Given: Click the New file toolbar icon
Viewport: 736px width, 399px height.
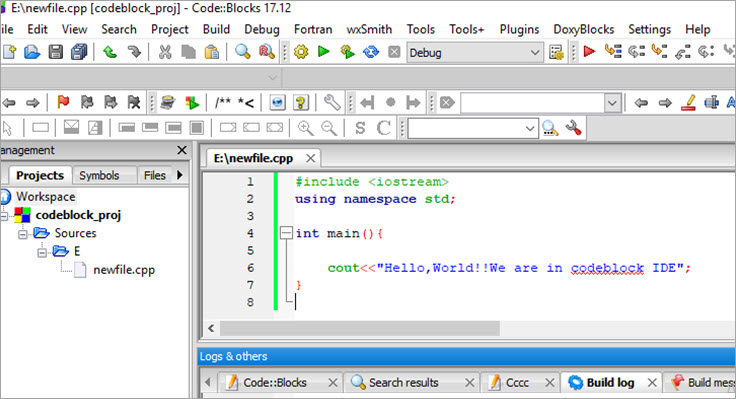Looking at the screenshot, I should [x=9, y=52].
